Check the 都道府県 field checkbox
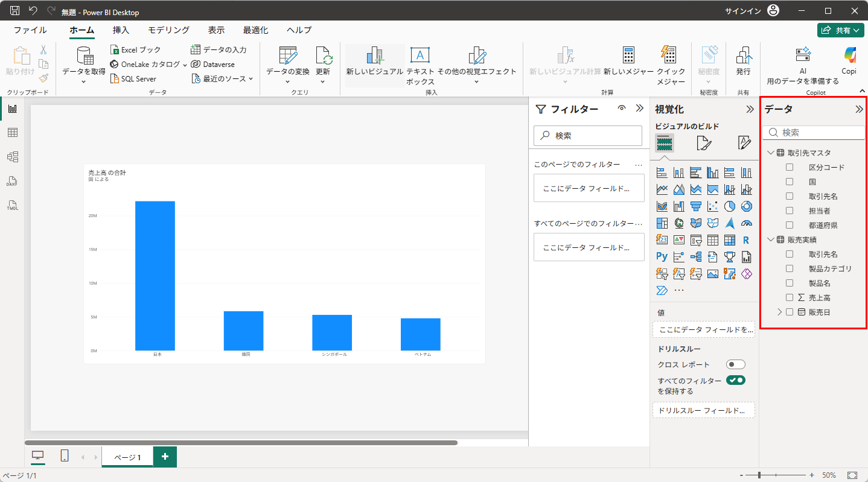The height and width of the screenshot is (482, 868). coord(790,225)
